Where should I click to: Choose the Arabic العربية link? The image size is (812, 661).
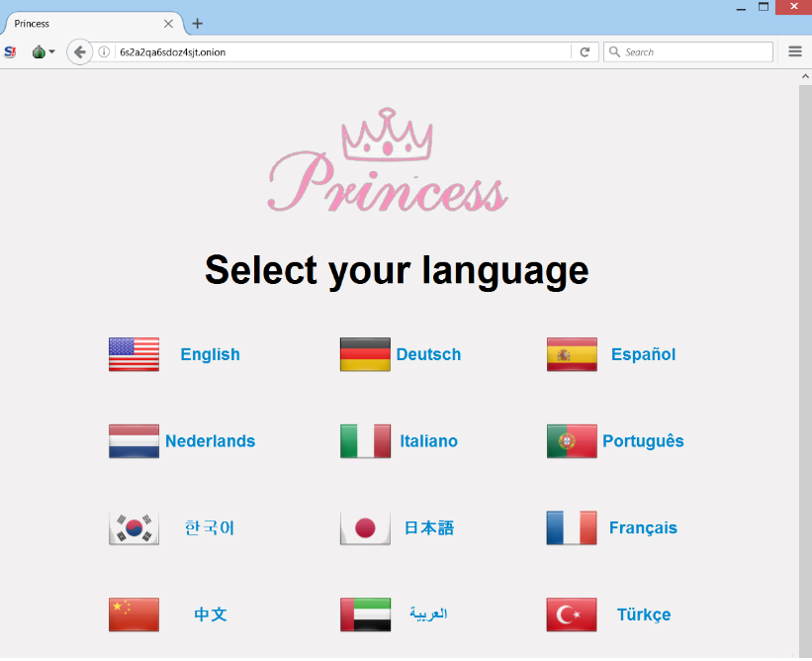click(428, 614)
